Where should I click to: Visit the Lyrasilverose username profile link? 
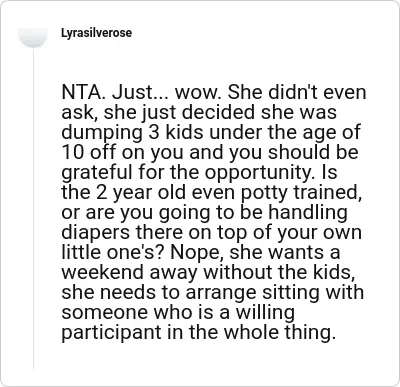(x=96, y=33)
